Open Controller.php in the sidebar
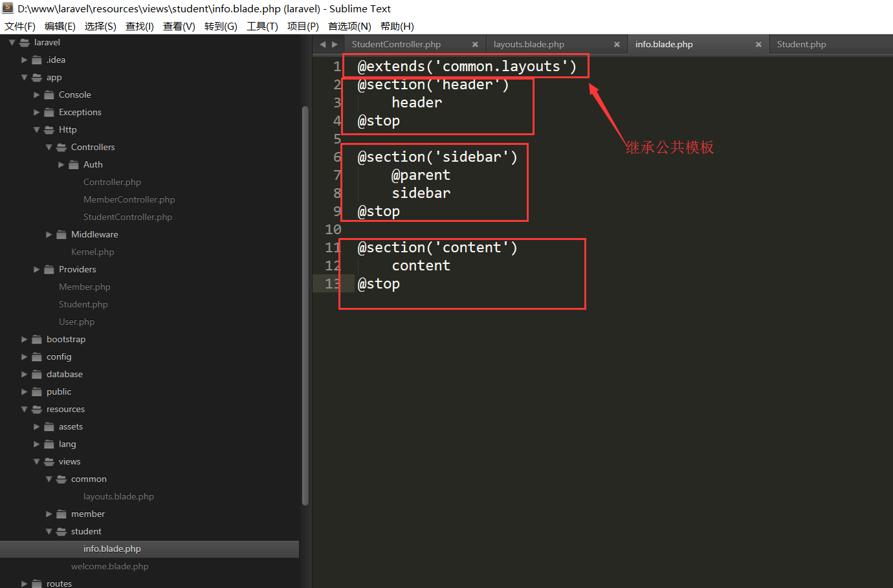This screenshot has height=588, width=893. [112, 182]
